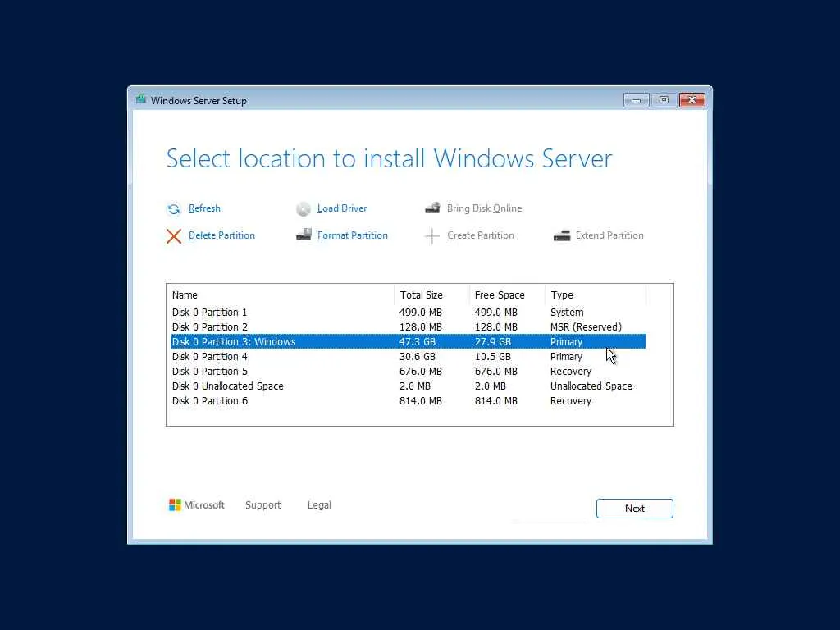Screen dimensions: 840x630
Task: Click the Delete Partition link
Action: point(221,235)
